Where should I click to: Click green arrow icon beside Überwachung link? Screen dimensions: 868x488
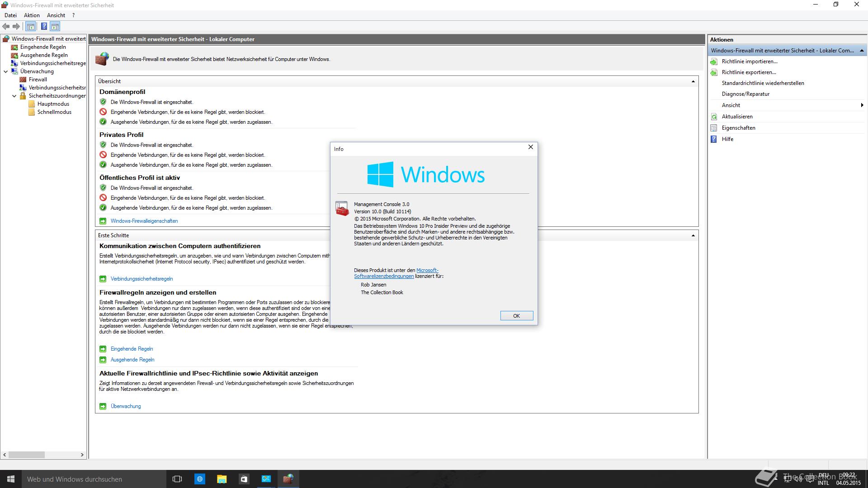pyautogui.click(x=103, y=406)
